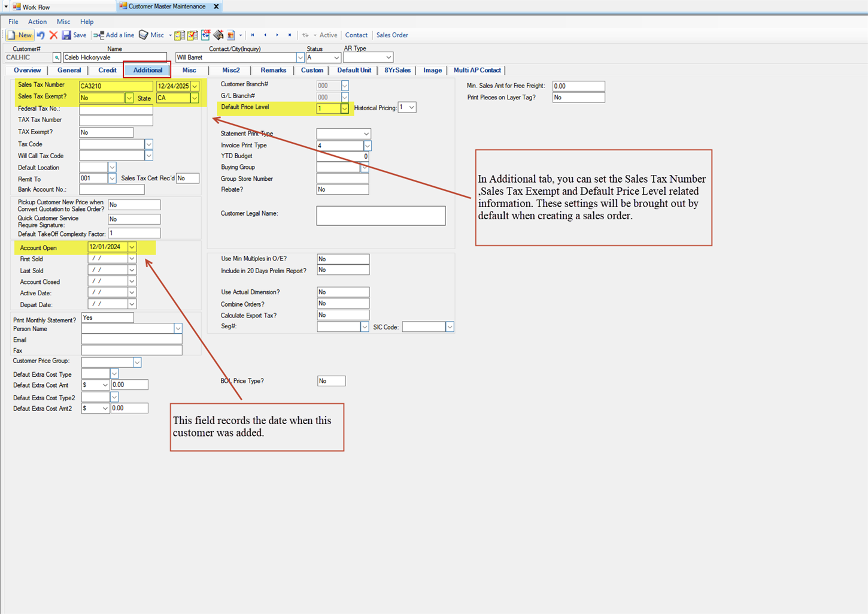The width and height of the screenshot is (868, 614).
Task: Click the magnifying glass beside Customer# field
Action: click(x=56, y=57)
